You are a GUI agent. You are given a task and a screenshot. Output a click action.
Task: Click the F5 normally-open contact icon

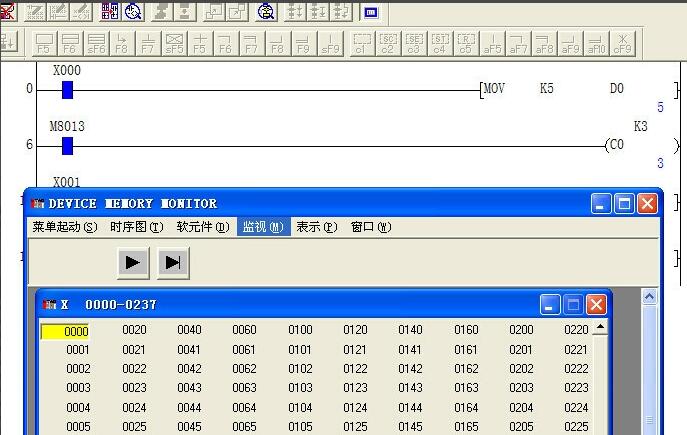pos(44,42)
